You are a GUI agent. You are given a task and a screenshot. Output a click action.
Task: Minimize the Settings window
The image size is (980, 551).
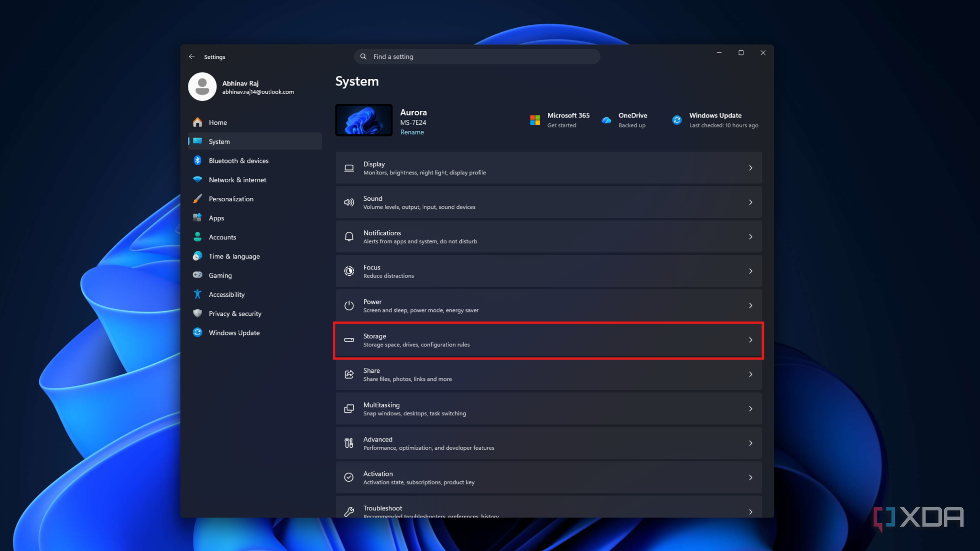tap(719, 53)
